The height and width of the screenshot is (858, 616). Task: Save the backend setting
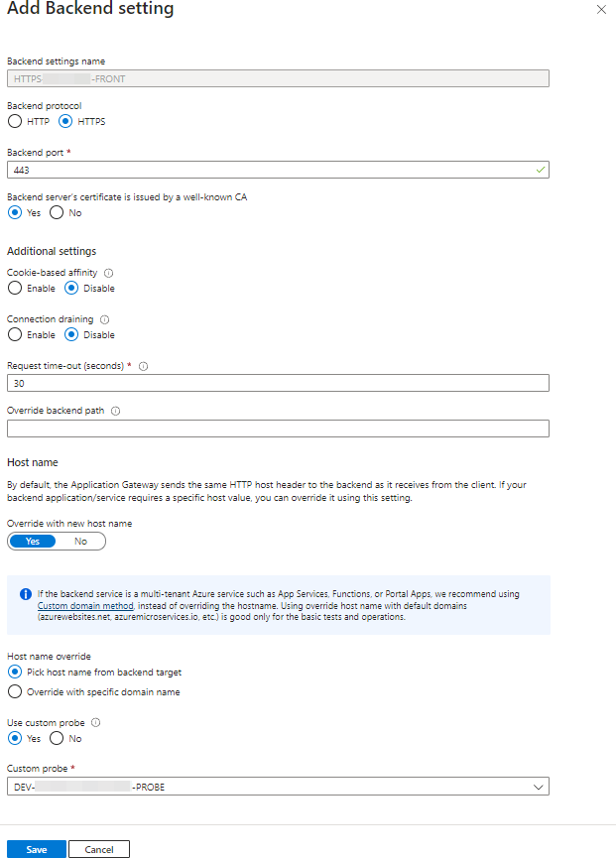pyautogui.click(x=37, y=850)
